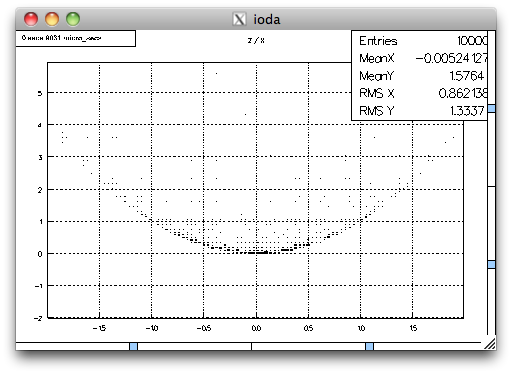Click the red close window button
Screen dimensions: 512x374
pos(31,19)
